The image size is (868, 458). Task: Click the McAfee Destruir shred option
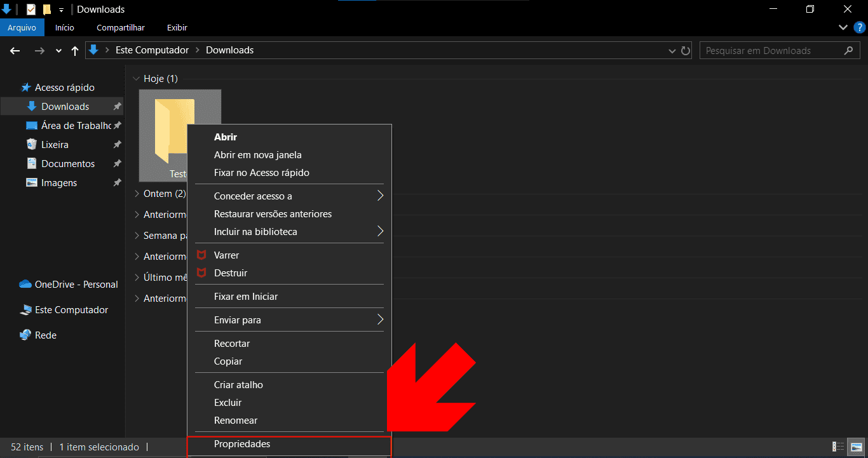[x=230, y=273]
